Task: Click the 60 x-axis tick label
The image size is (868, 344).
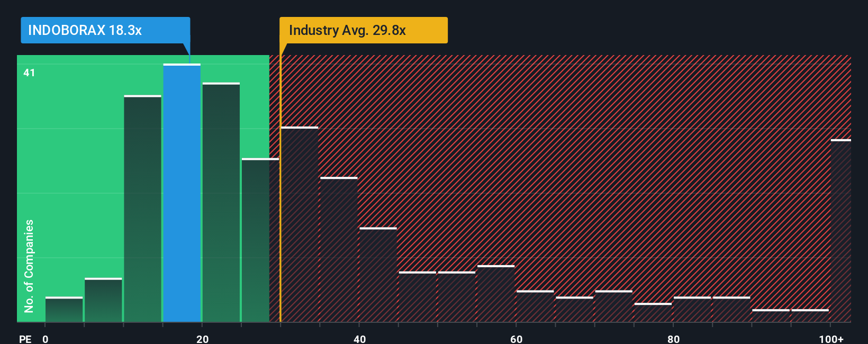Action: tap(516, 339)
